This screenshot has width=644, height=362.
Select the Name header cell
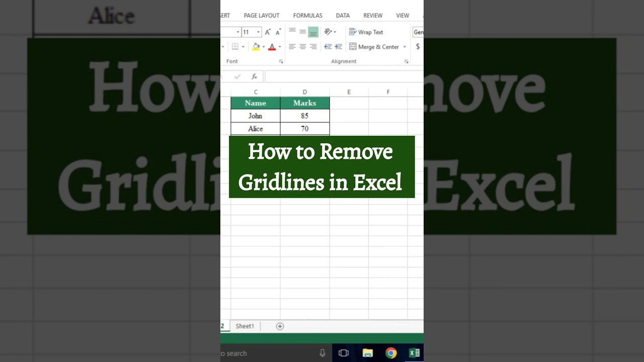point(256,103)
